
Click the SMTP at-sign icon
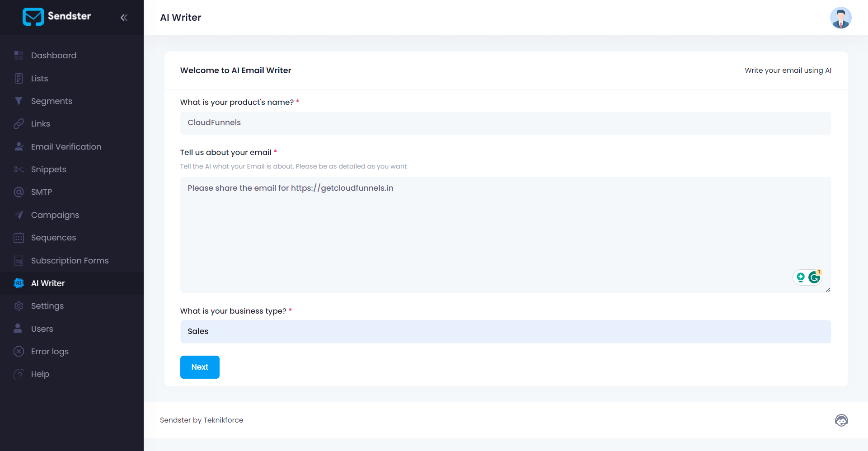tap(19, 192)
